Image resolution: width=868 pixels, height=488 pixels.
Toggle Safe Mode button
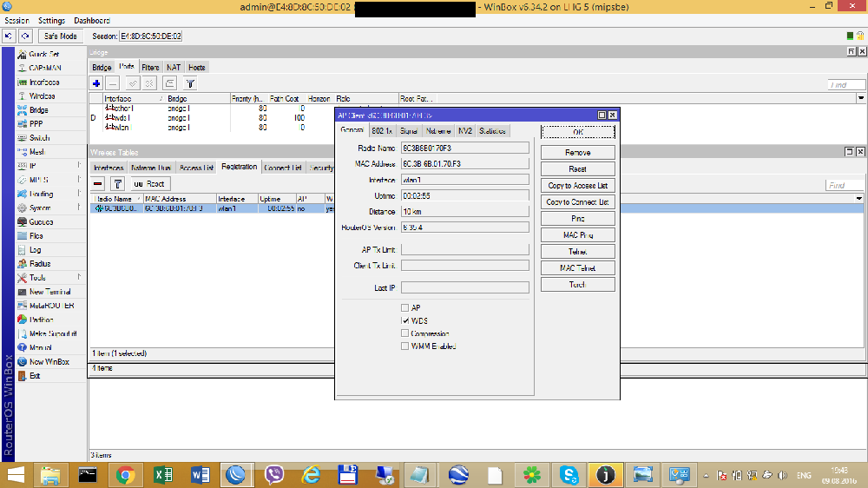(61, 36)
